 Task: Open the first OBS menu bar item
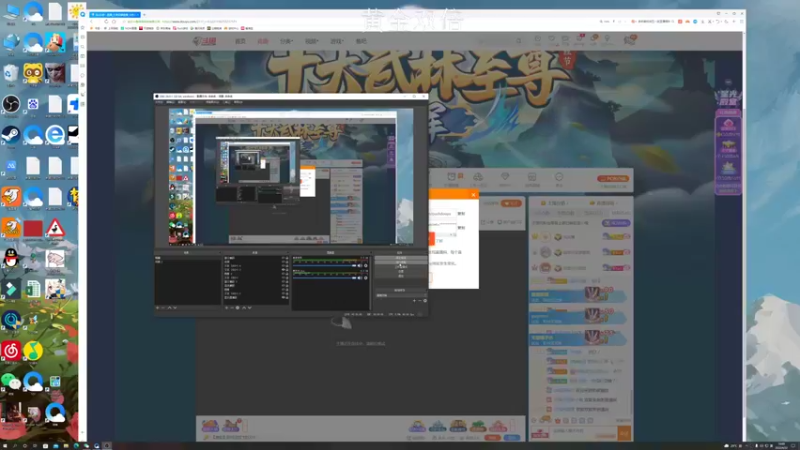point(159,102)
